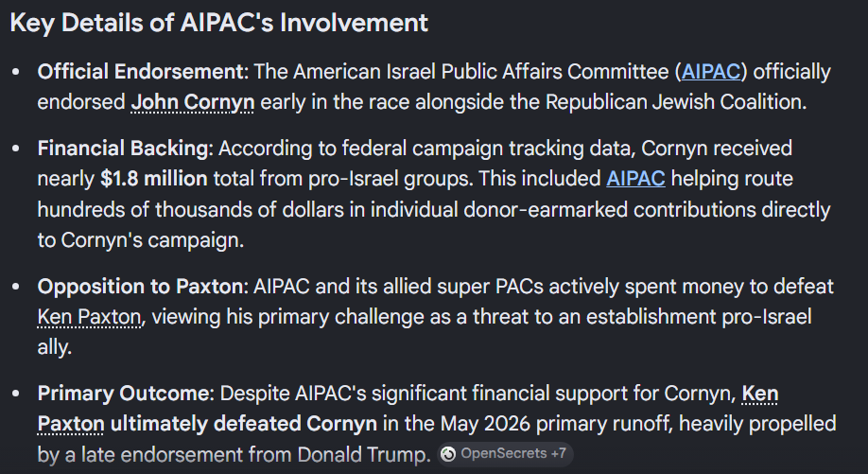Click bold underlined Paxton before ultimately defeated
This screenshot has width=868, height=474.
tap(71, 424)
